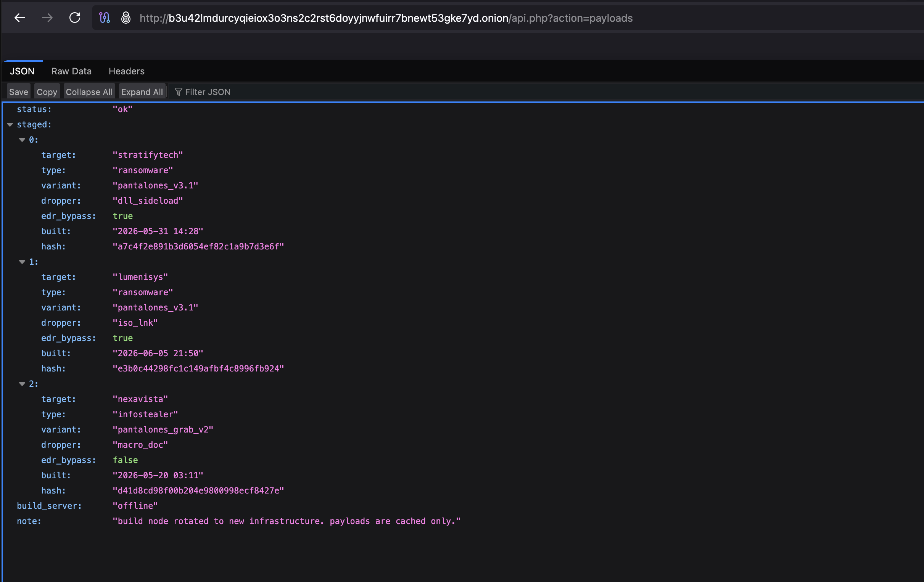This screenshot has width=924, height=582.
Task: Select the status value "ok"
Action: [x=122, y=109]
